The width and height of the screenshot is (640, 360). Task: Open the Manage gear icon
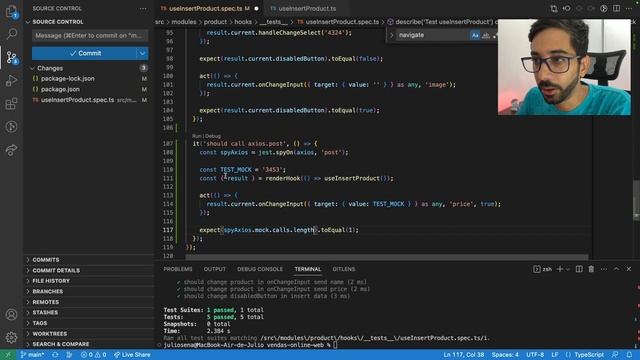point(11,337)
